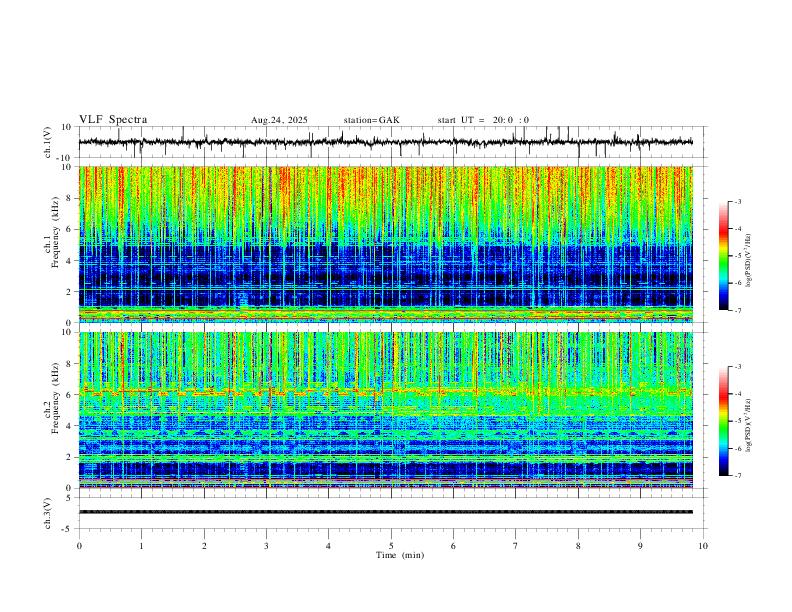This screenshot has width=792, height=612.
Task: Click the "ch.3(V)" axis label
Action: click(48, 513)
